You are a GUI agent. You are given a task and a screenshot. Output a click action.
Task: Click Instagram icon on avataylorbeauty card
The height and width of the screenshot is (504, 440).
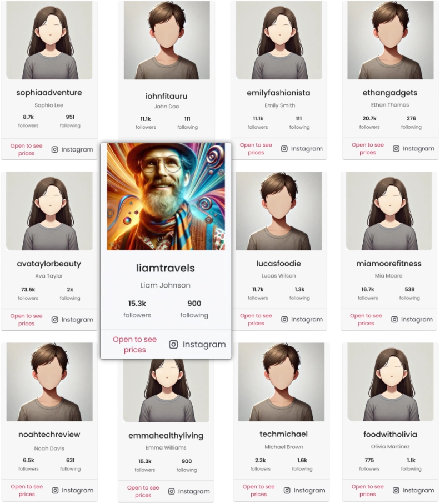(55, 320)
